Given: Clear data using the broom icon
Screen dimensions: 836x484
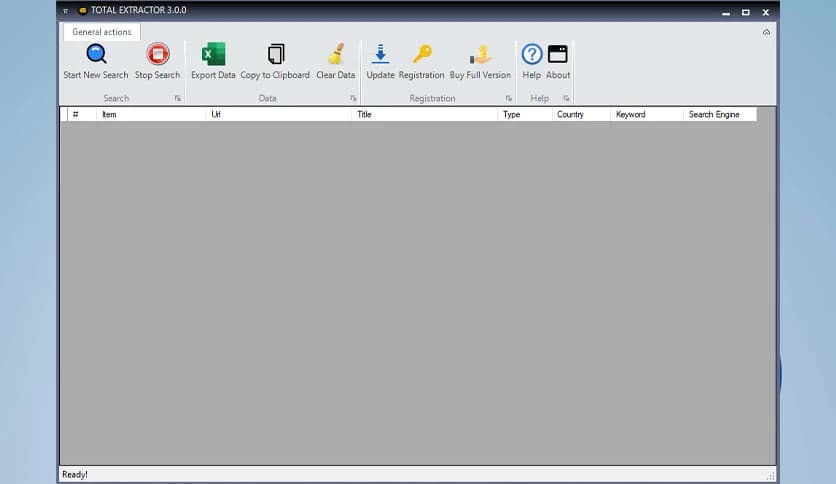Looking at the screenshot, I should (335, 54).
